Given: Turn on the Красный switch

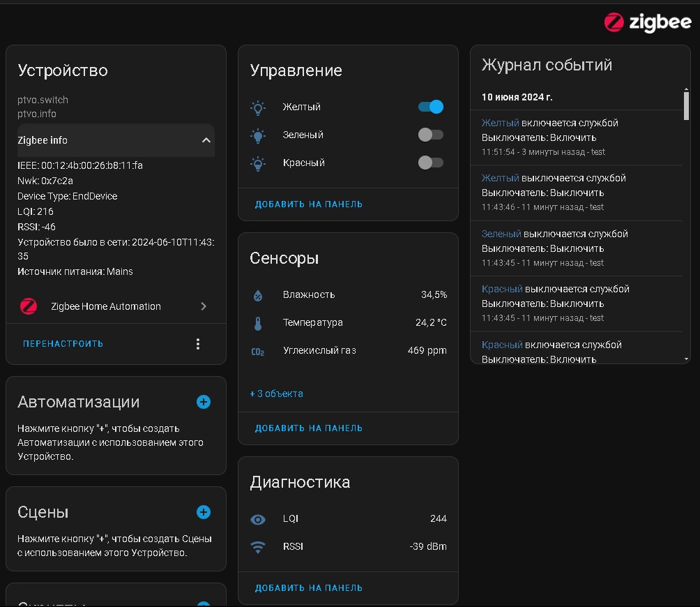Looking at the screenshot, I should click(431, 163).
